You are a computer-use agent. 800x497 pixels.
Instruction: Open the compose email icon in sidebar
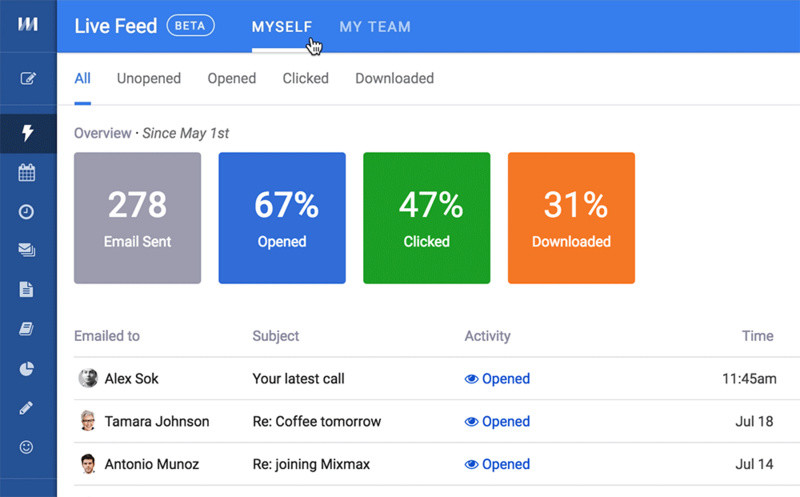28,78
